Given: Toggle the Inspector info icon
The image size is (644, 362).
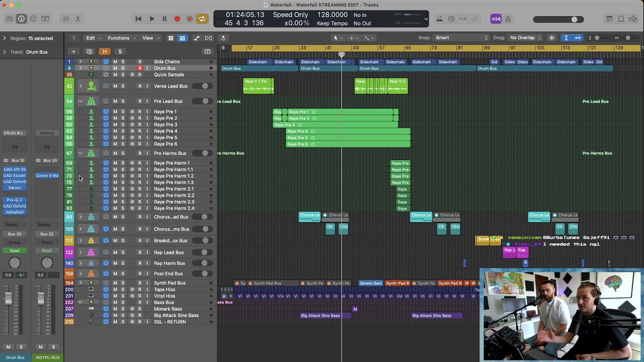Looking at the screenshot, I should [21, 19].
